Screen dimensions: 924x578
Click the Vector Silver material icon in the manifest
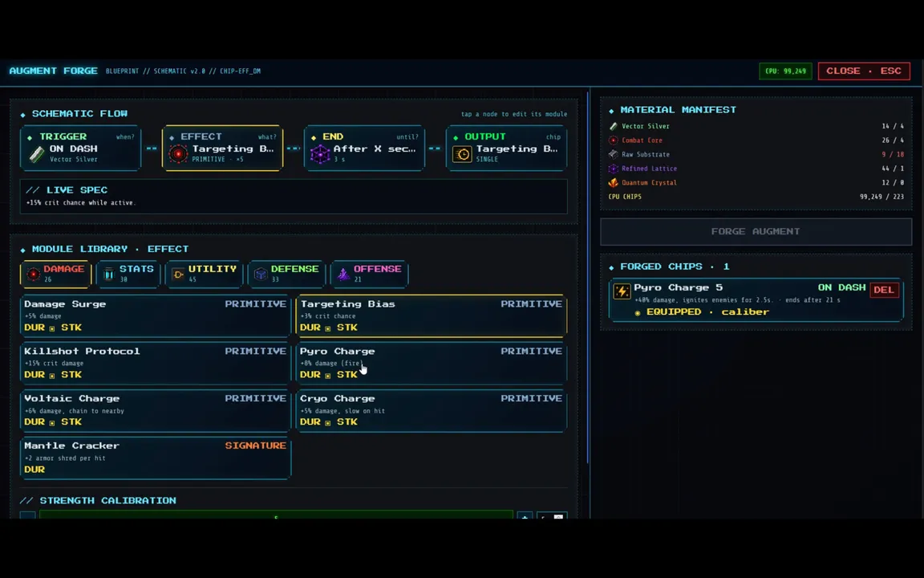pyautogui.click(x=613, y=126)
